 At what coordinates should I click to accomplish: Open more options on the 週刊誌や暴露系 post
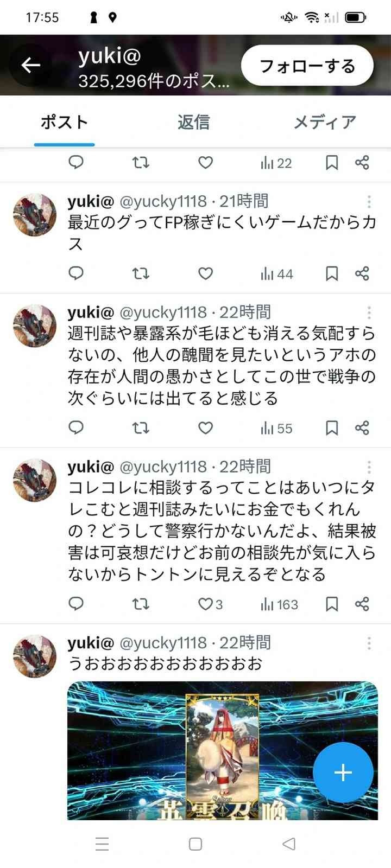coord(369,313)
